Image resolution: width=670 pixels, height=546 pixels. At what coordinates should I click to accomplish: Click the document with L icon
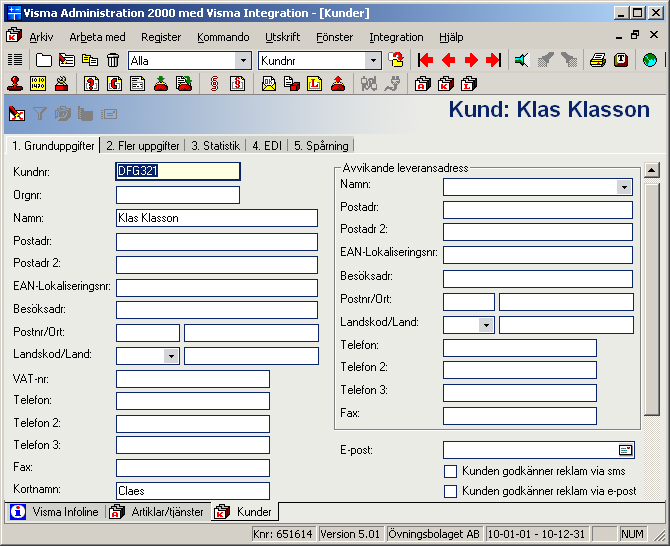pyautogui.click(x=314, y=84)
